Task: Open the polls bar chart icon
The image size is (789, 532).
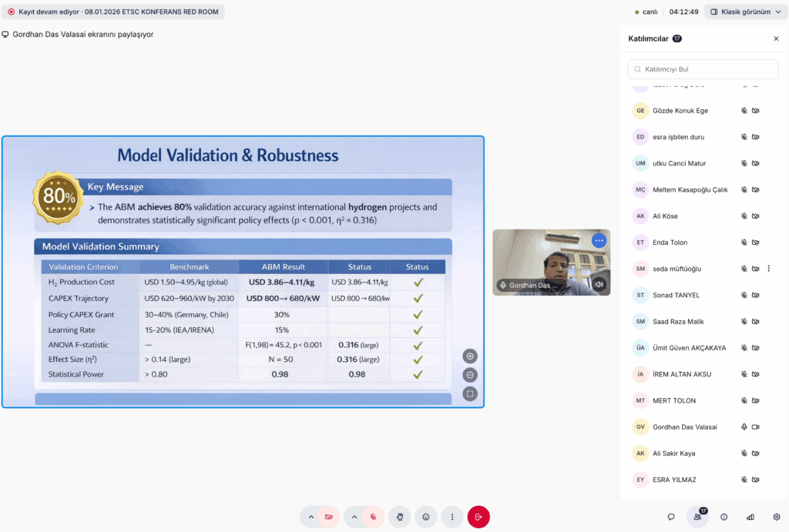Action: (x=750, y=517)
